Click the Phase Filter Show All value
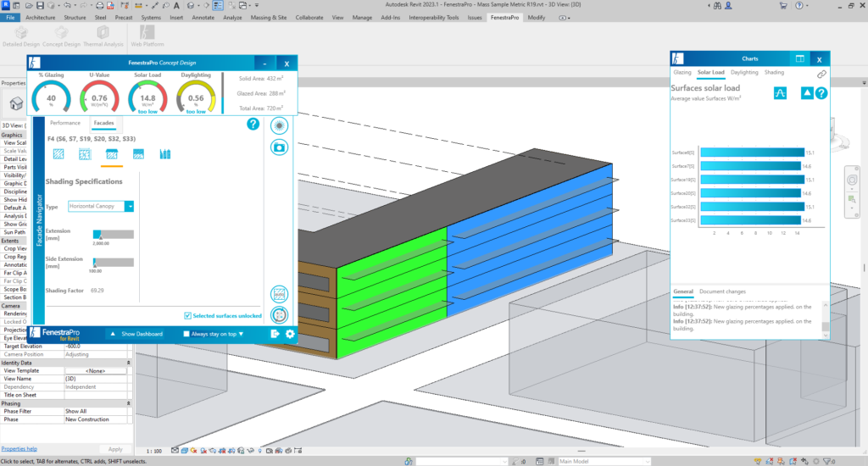 pyautogui.click(x=95, y=411)
